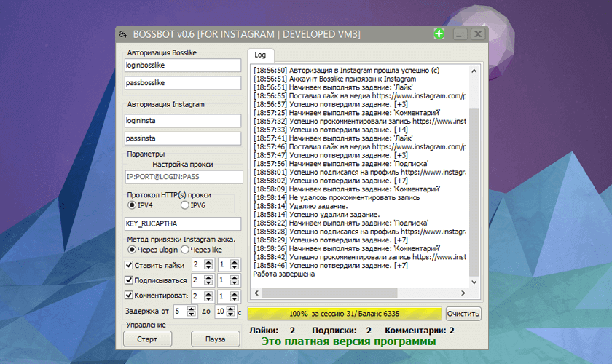Click the Пауза button
The width and height of the screenshot is (612, 364).
click(215, 339)
